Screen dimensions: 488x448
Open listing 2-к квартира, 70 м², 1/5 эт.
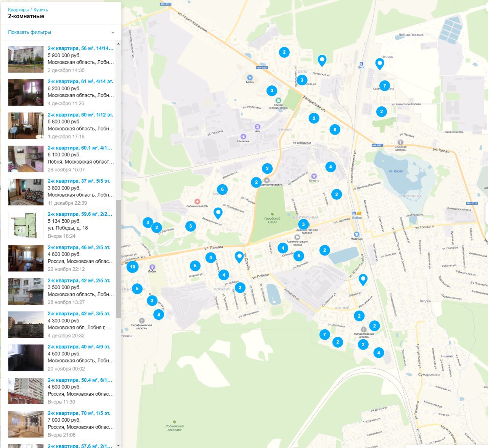tap(79, 413)
